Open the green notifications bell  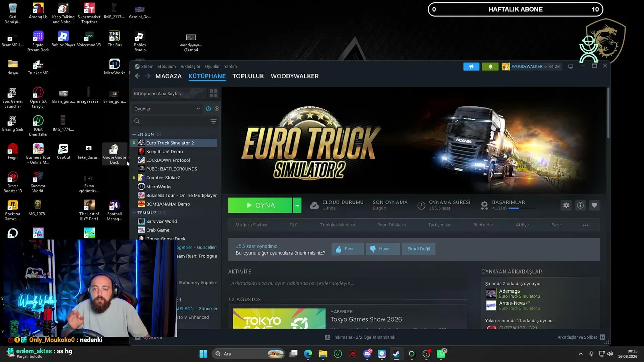(x=490, y=66)
